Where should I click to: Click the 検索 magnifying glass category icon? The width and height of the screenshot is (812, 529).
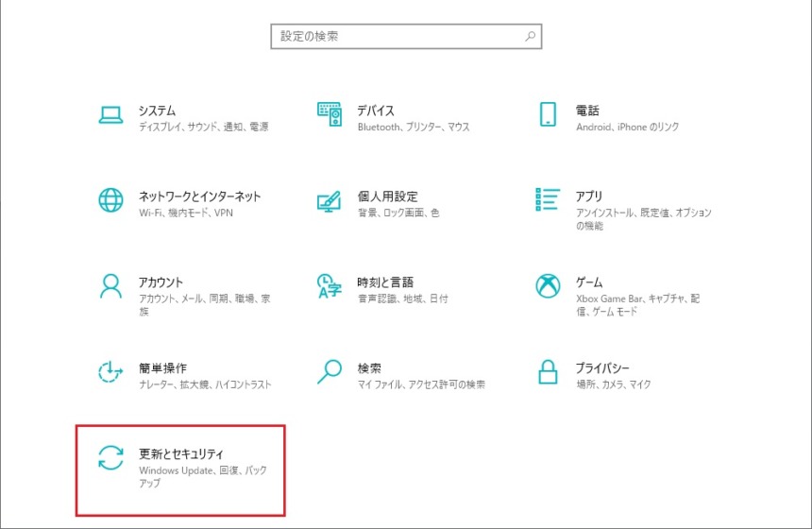tap(330, 372)
